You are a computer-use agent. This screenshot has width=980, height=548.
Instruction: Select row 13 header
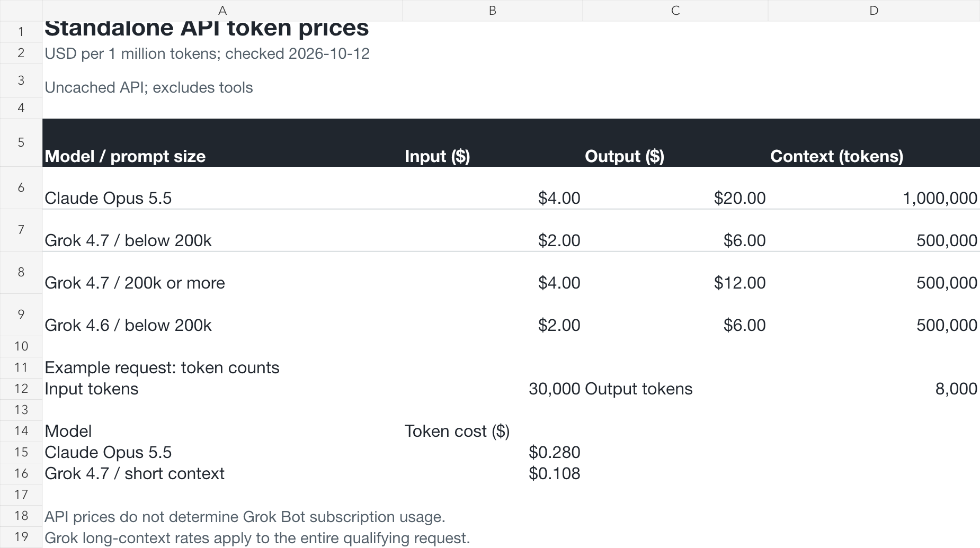(21, 410)
